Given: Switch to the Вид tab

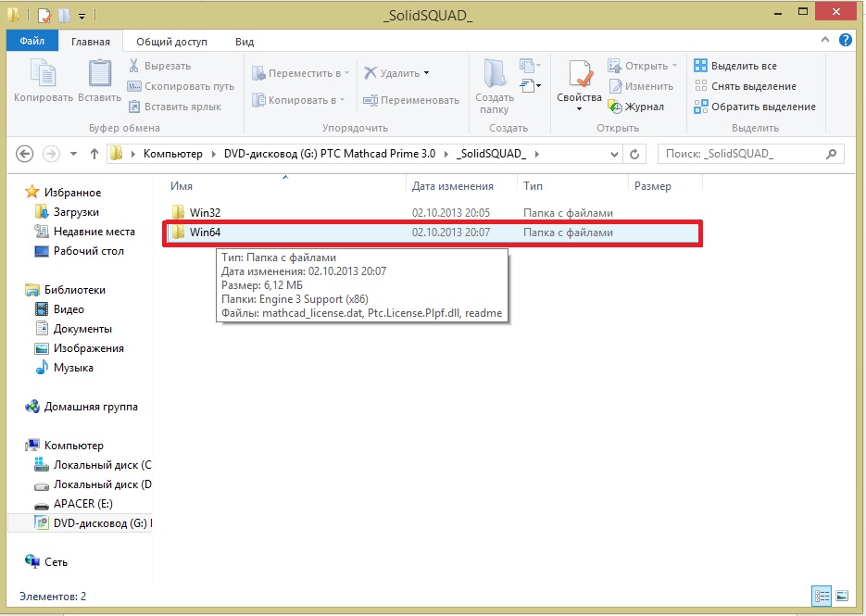Looking at the screenshot, I should click(245, 42).
